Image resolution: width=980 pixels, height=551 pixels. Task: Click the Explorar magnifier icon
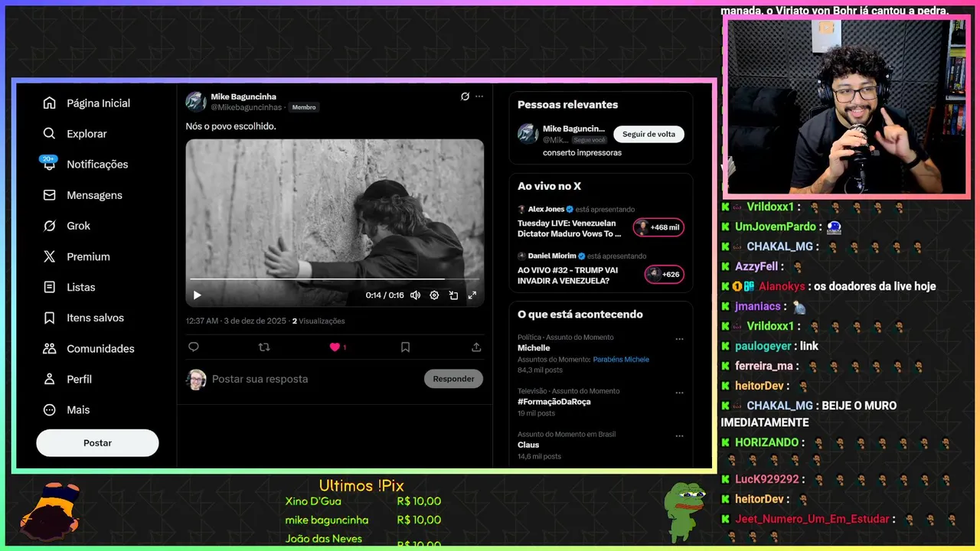[x=49, y=134]
